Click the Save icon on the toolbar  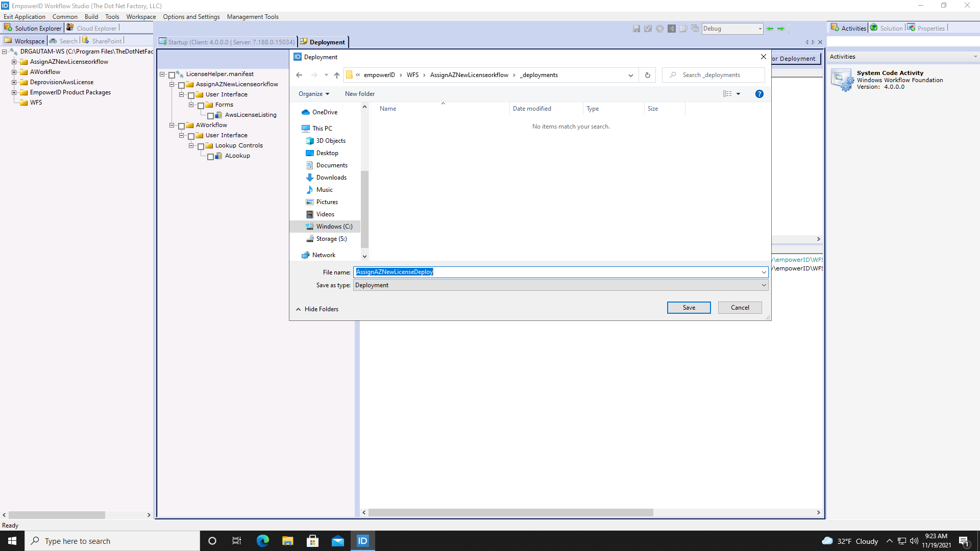point(636,29)
